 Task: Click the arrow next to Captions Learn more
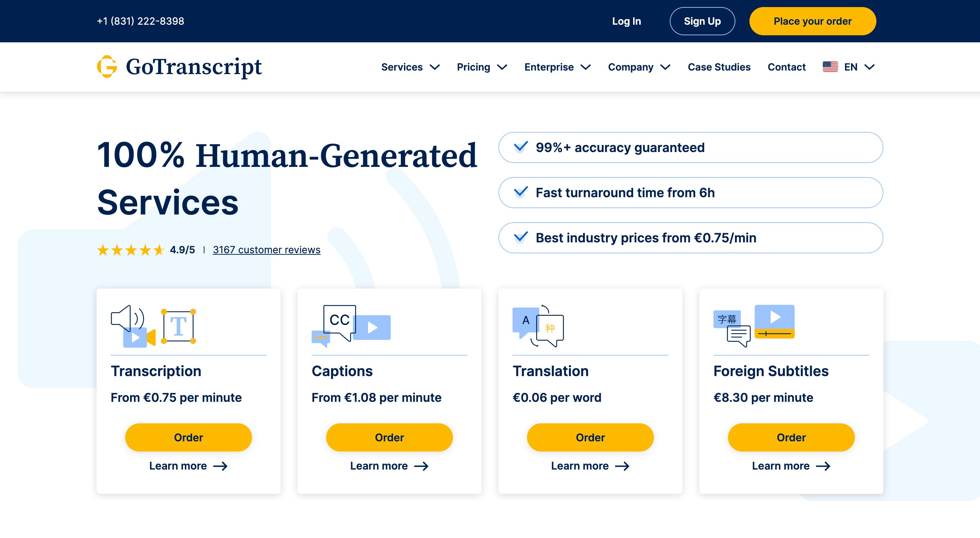tap(421, 466)
